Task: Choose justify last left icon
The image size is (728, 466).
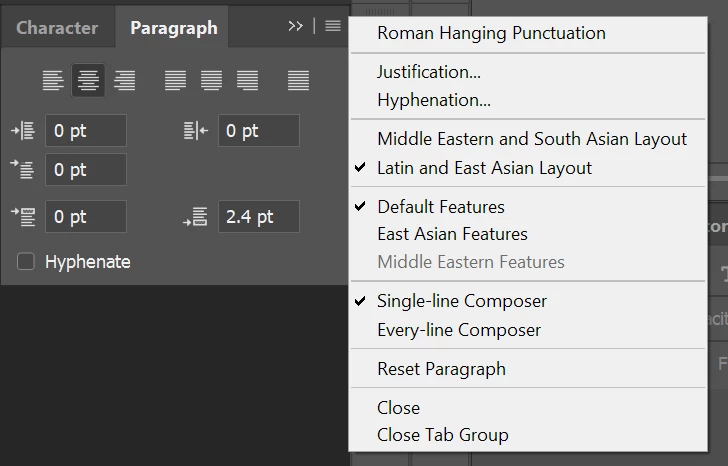Action: pos(175,80)
